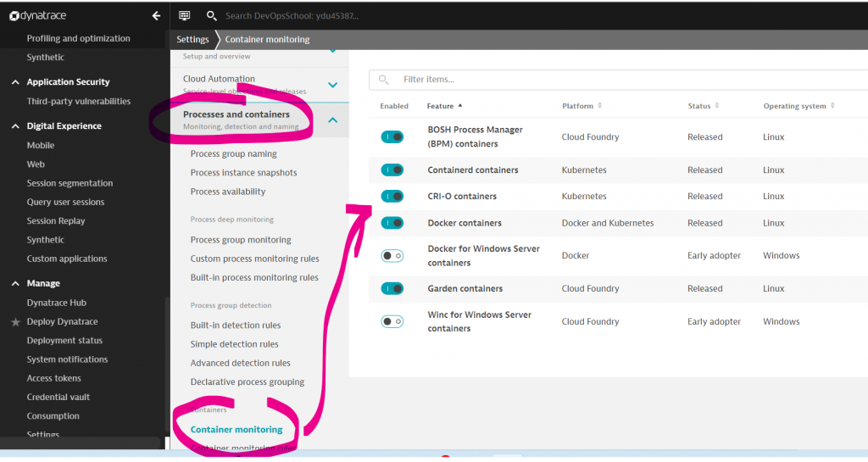This screenshot has height=462, width=868.
Task: Click the search magnifier icon in top bar
Action: click(x=211, y=15)
